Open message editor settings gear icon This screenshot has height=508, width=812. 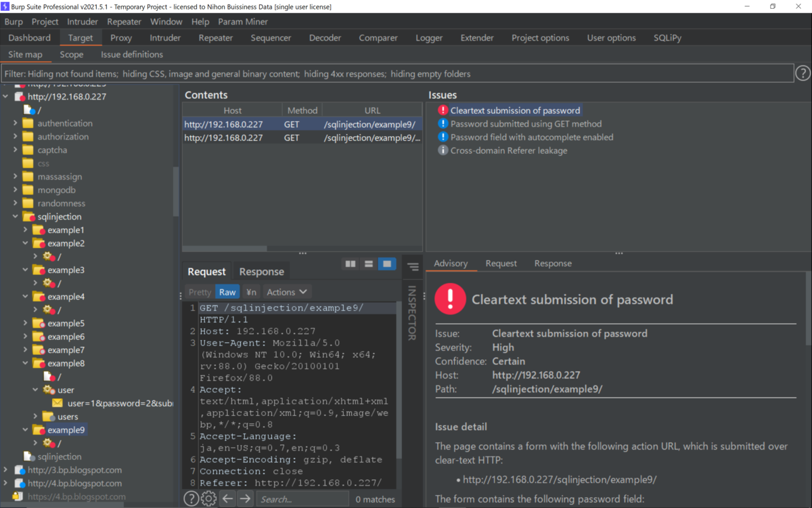209,499
